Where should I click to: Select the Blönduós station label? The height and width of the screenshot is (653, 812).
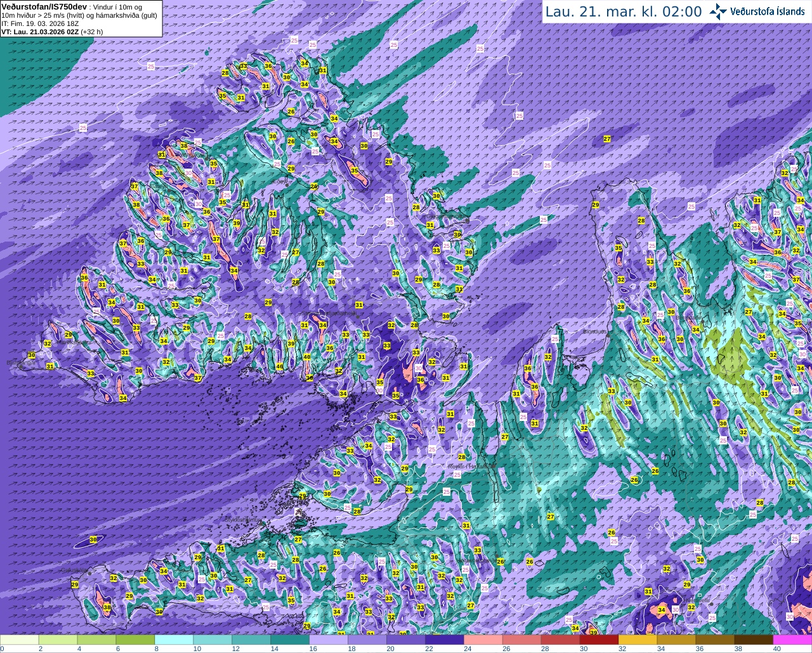click(x=596, y=331)
